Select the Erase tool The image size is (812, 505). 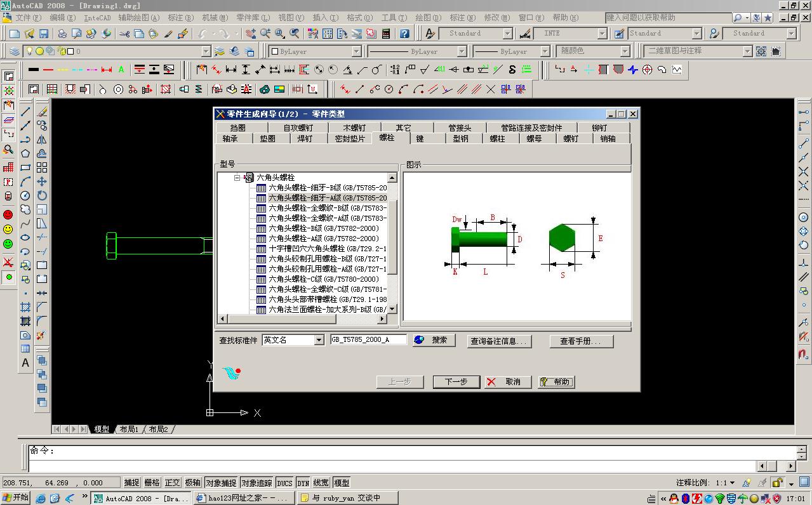click(x=42, y=112)
